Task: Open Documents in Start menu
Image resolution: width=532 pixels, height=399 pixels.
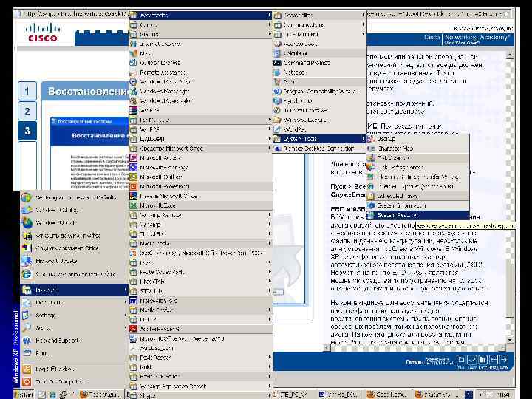Action: pyautogui.click(x=75, y=302)
